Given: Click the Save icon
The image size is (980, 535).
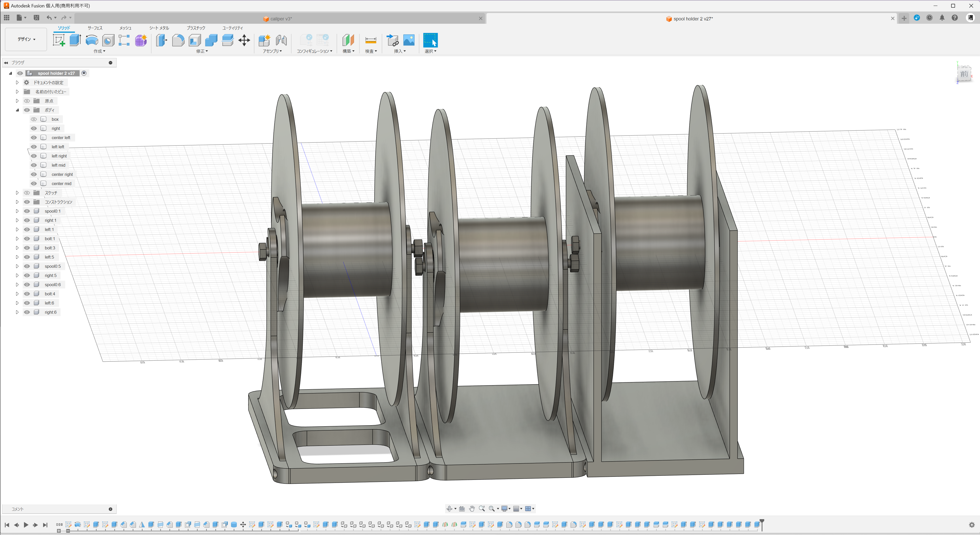Looking at the screenshot, I should click(x=36, y=18).
